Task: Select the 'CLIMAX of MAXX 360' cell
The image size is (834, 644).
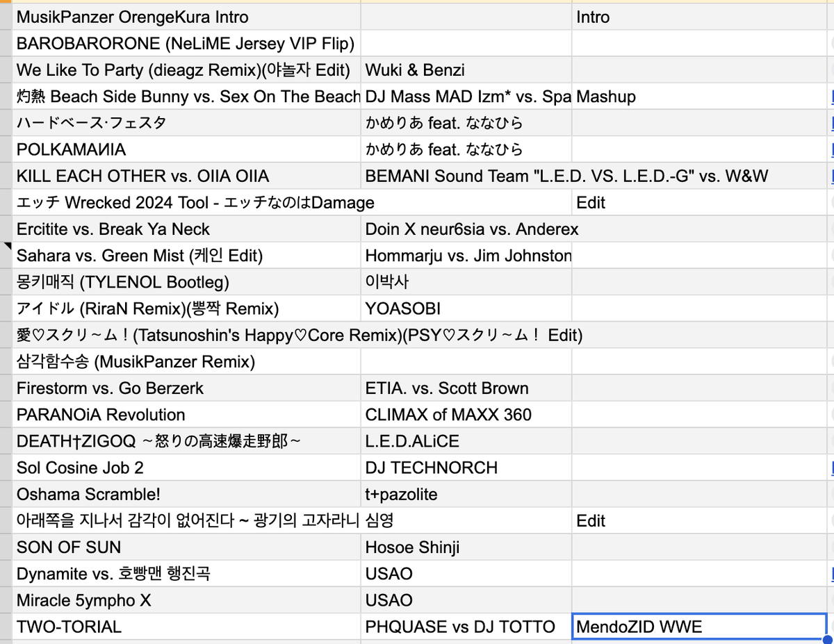Action: [466, 415]
